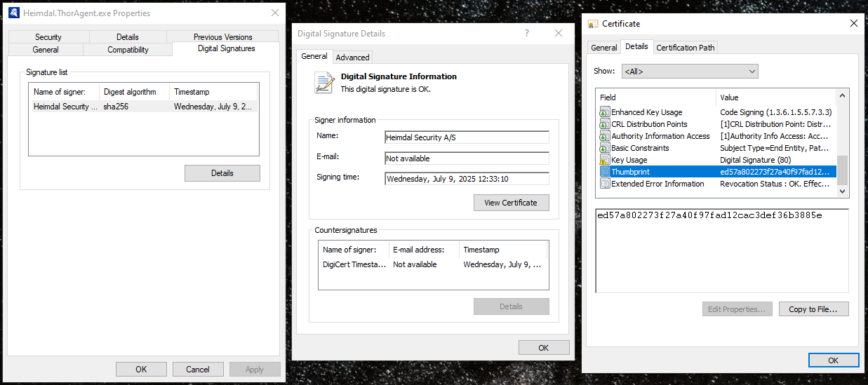
Task: Click OK in the Properties window
Action: [x=141, y=370]
